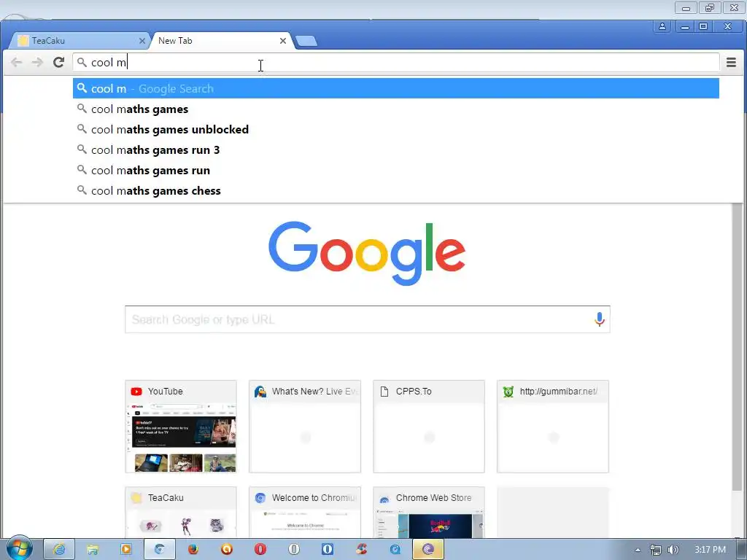This screenshot has width=747, height=560.
Task: Choose the 'cool m - Google Search' suggestion
Action: pyautogui.click(x=396, y=88)
